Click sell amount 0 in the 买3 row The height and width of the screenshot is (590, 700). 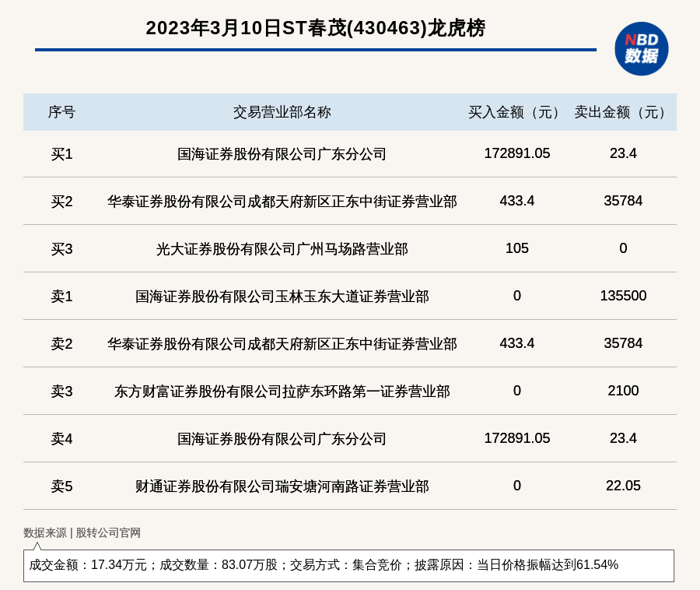[x=623, y=248]
